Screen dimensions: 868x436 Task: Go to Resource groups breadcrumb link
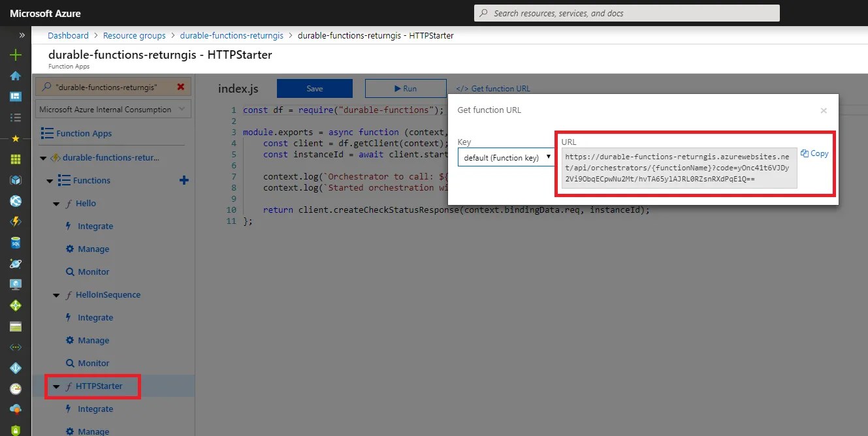pos(135,35)
